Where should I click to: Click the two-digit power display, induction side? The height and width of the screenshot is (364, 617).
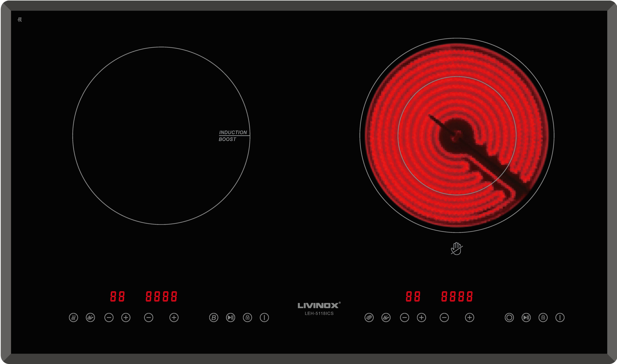tap(118, 296)
